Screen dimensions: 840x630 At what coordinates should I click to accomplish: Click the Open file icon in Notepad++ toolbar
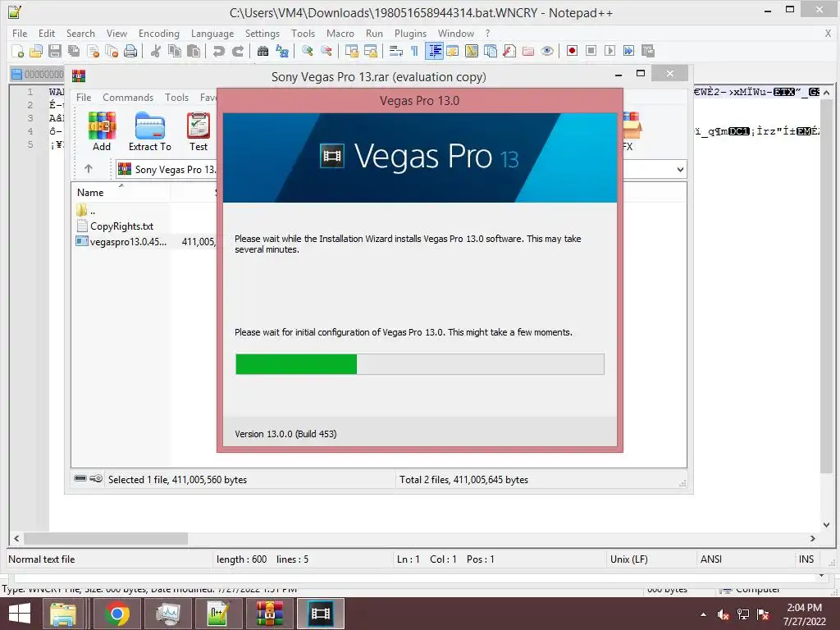coord(36,51)
